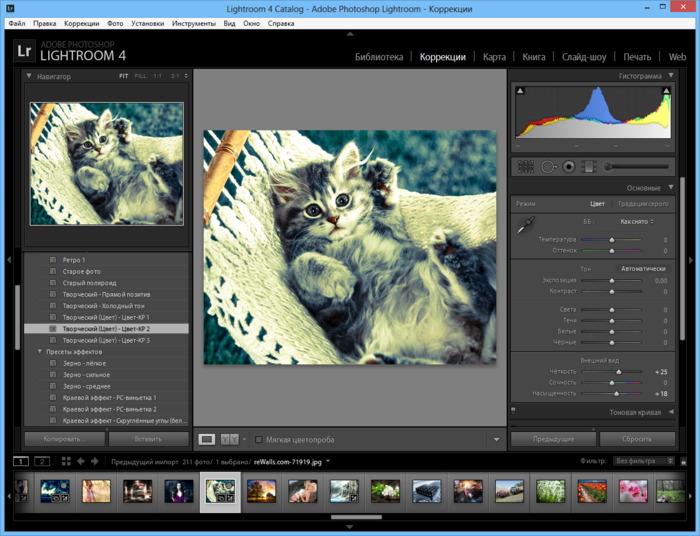Open grid view from filmstrip toolbar
Image resolution: width=700 pixels, height=536 pixels.
point(67,461)
